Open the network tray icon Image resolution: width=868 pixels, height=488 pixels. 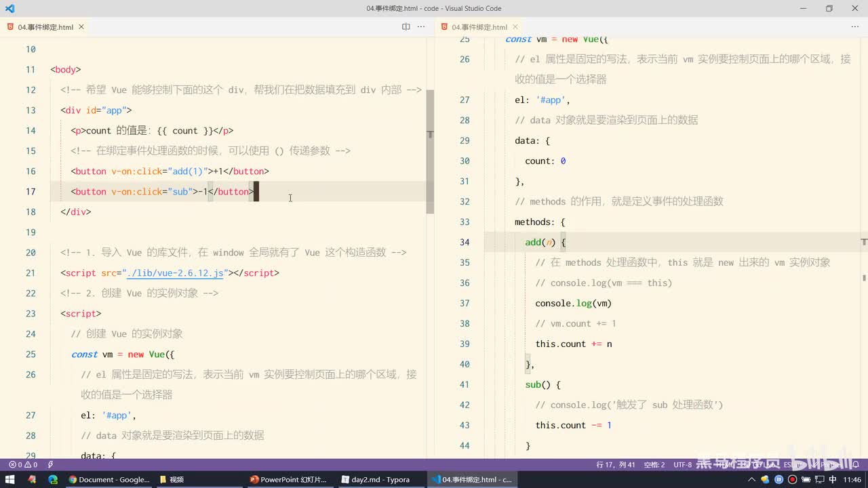pyautogui.click(x=818, y=479)
